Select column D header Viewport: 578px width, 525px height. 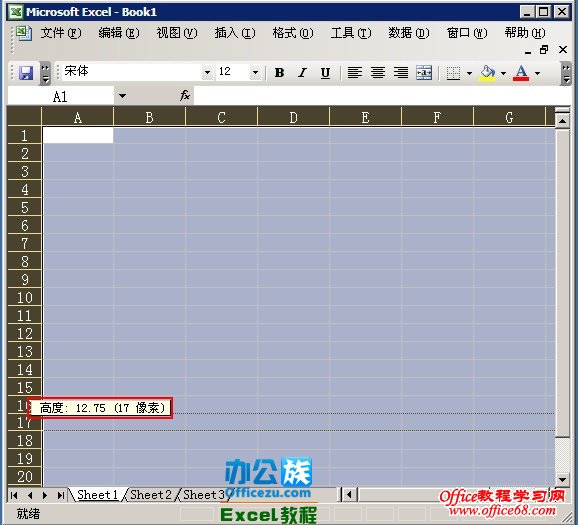[x=293, y=118]
